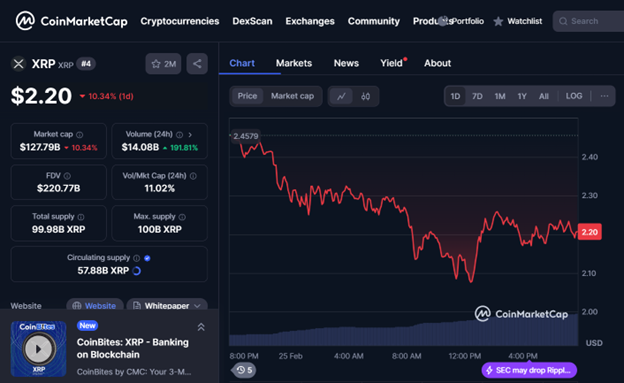Show Volume (24h) info icon
The height and width of the screenshot is (383, 624).
coord(179,135)
